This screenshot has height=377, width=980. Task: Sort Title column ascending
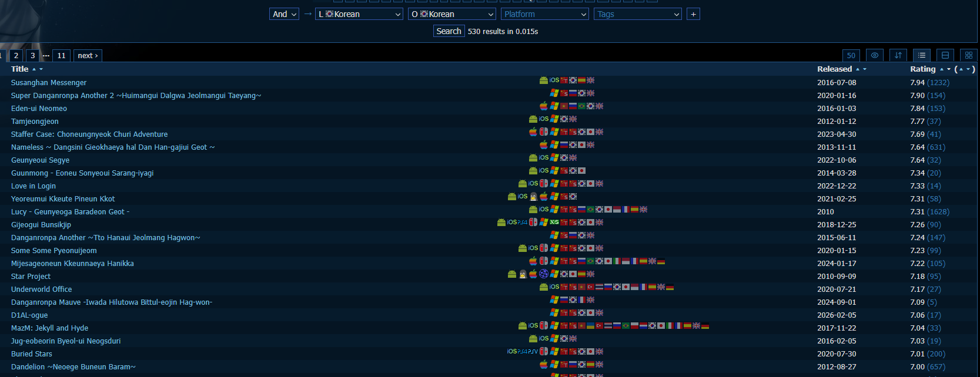coord(34,69)
